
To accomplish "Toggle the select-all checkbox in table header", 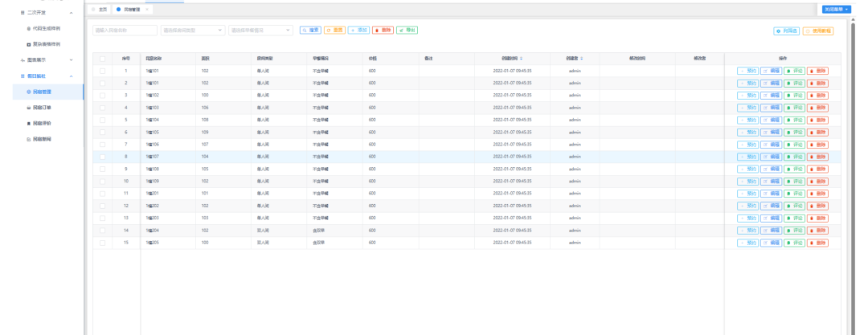I will coord(102,59).
